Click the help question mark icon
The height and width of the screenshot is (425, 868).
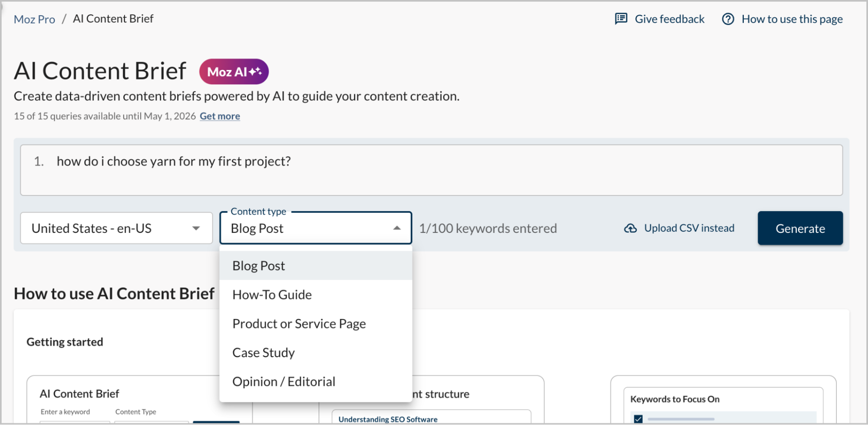728,19
